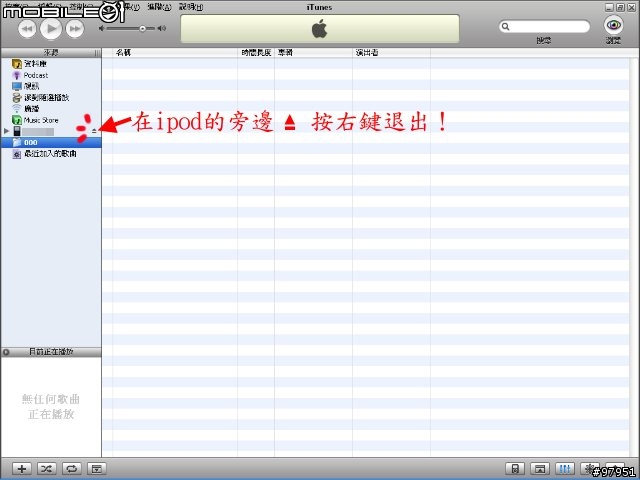Expand the iPod disclosure triangle

6,131
